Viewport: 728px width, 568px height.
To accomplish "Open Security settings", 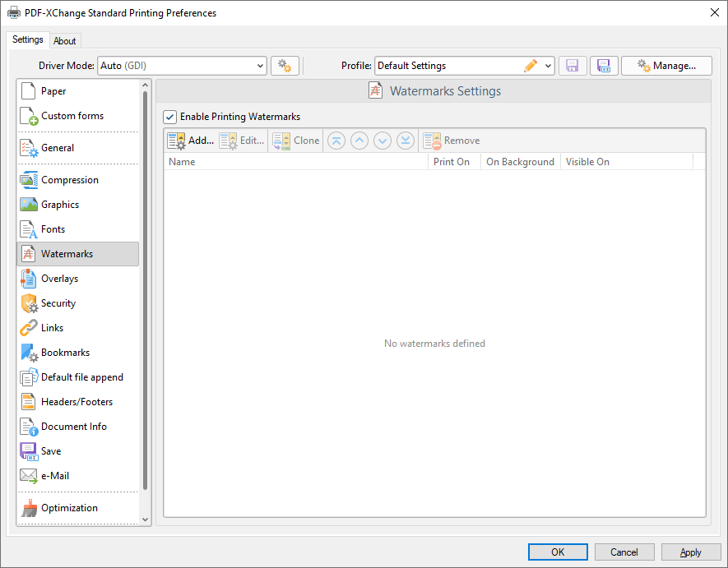I will pos(77,303).
